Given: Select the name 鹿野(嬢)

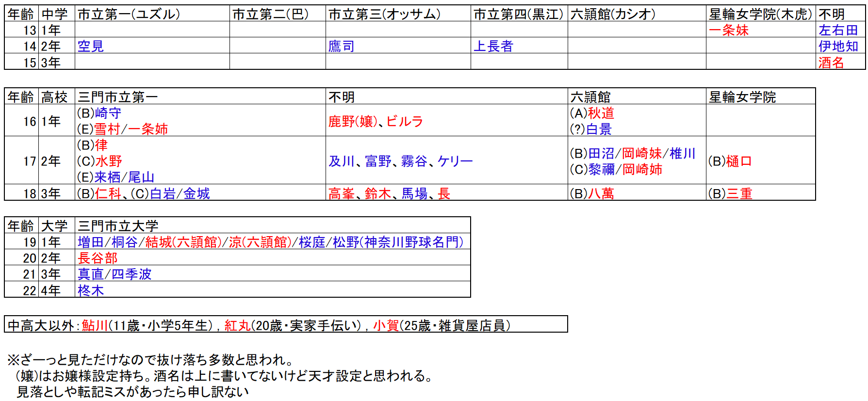Looking at the screenshot, I should coord(353,121).
